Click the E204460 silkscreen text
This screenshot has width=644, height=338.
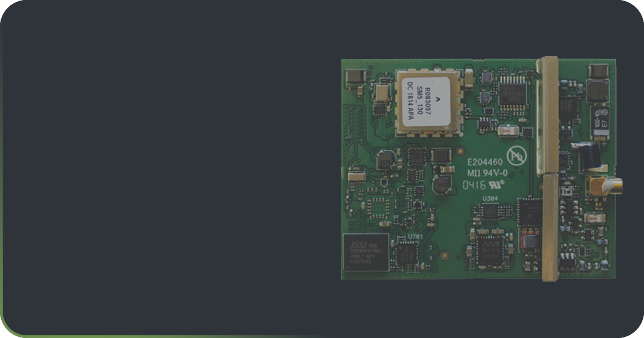(485, 161)
